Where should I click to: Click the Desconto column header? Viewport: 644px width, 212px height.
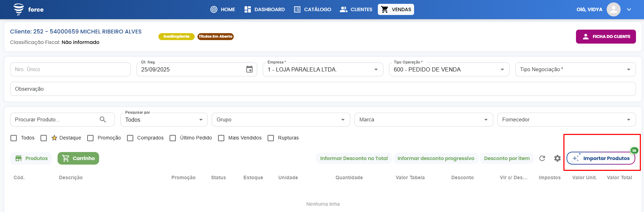[x=463, y=177]
